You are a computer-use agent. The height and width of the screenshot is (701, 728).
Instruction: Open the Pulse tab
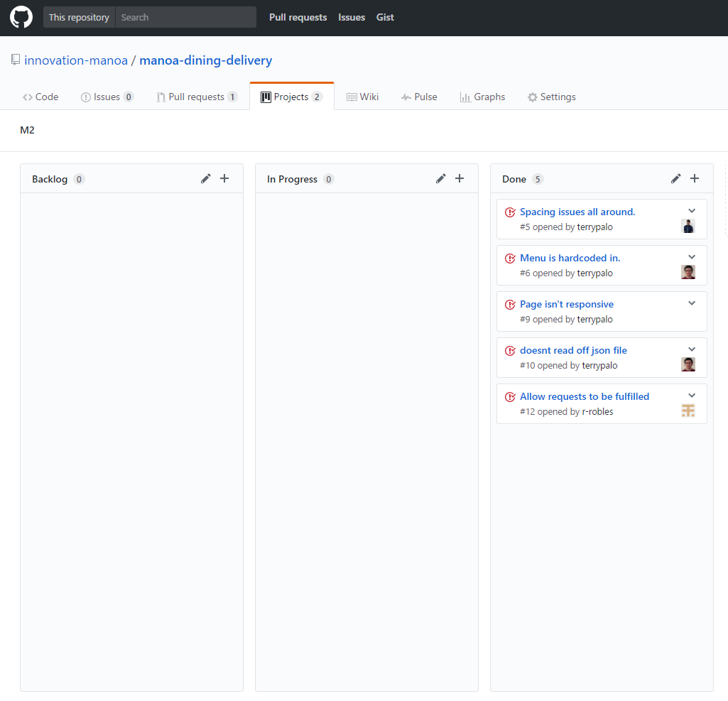coord(419,97)
